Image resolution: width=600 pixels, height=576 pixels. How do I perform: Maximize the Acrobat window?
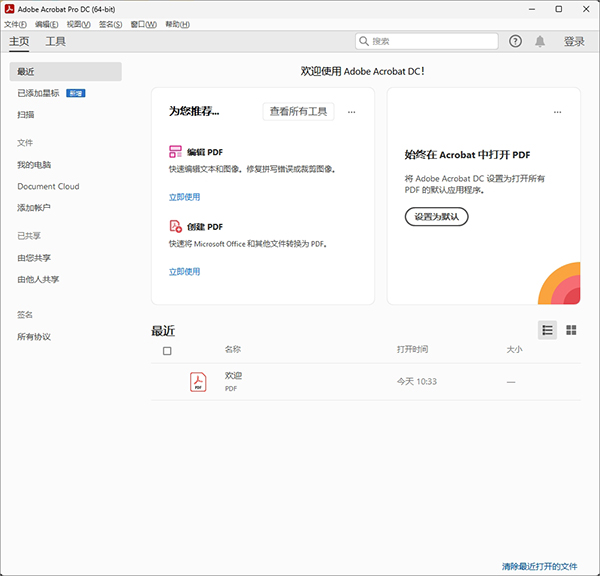click(559, 9)
